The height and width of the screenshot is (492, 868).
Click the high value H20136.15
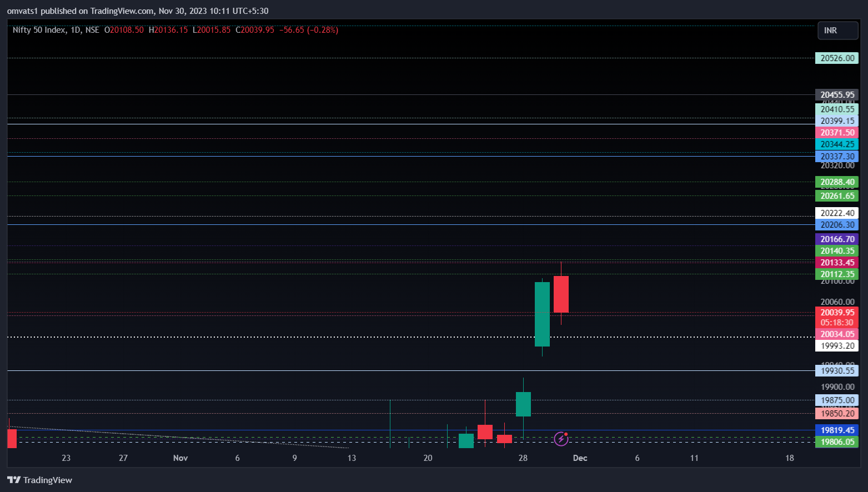point(168,30)
